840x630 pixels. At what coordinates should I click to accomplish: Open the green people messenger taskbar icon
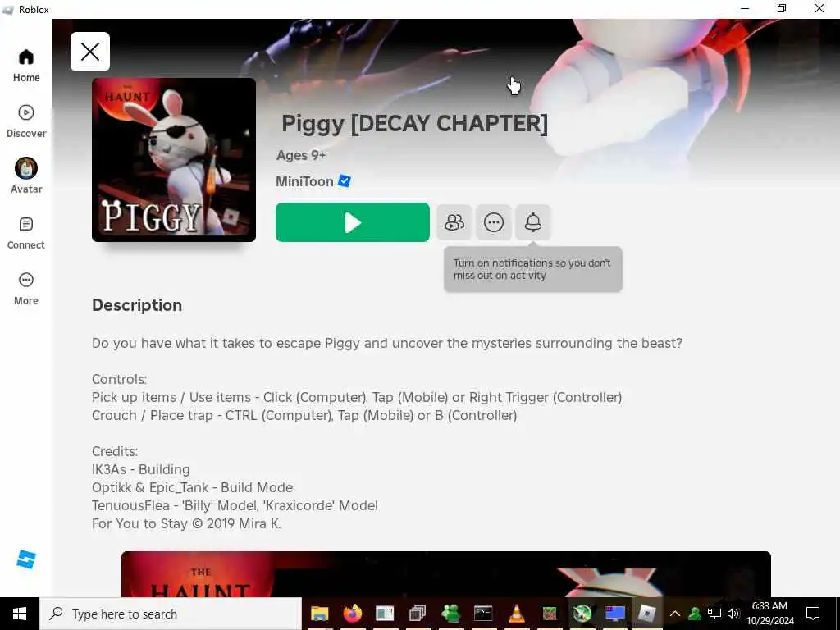tap(450, 614)
